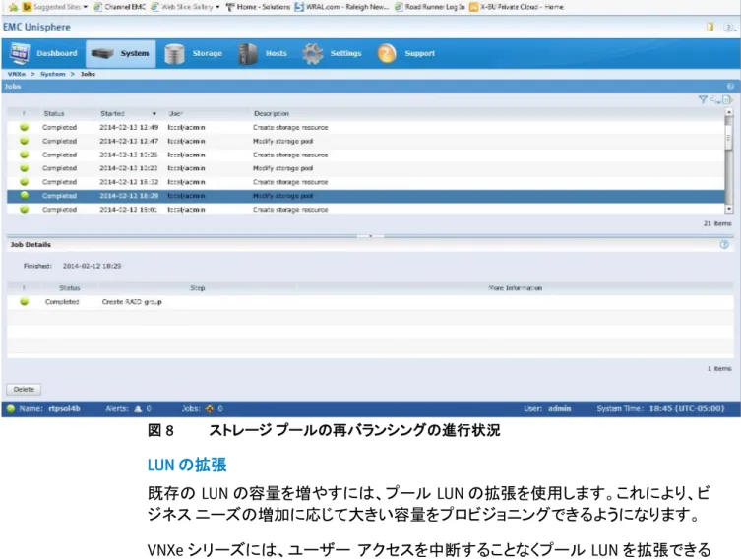Screen dimensions: 741x560
Task: Click the System Time 18:45 status entry
Action: 660,409
